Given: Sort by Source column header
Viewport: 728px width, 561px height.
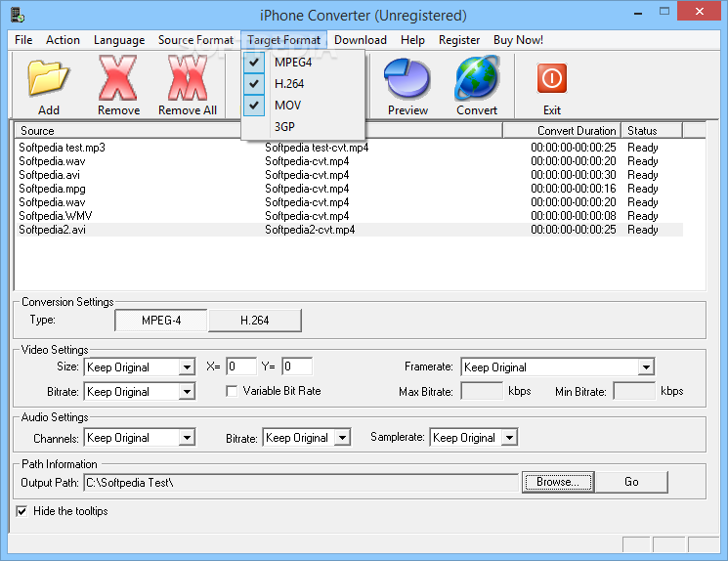Looking at the screenshot, I should point(129,131).
